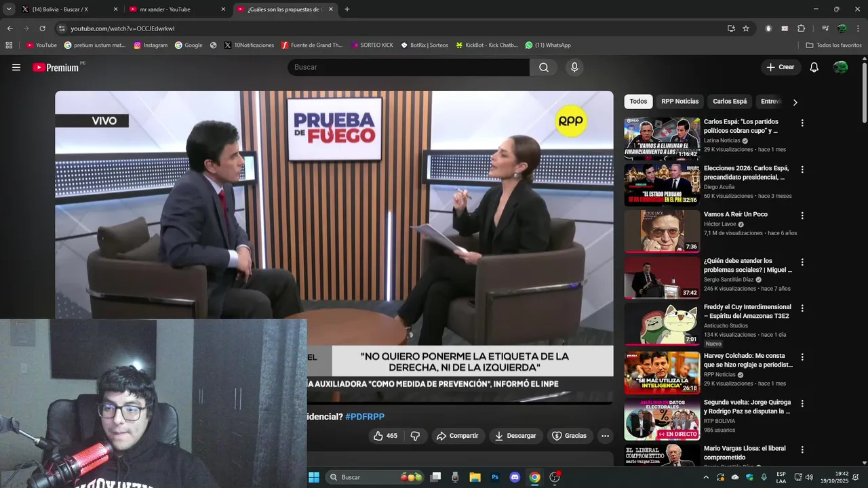
Task: Open the YouTube bookmark
Action: (41, 45)
